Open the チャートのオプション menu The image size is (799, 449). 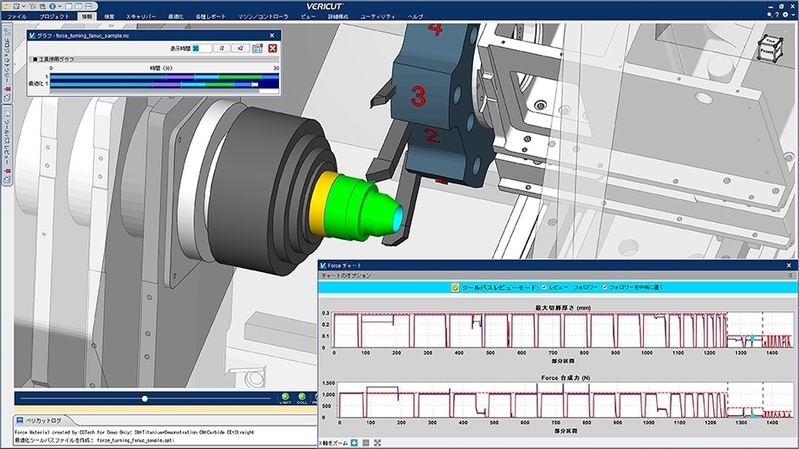346,275
